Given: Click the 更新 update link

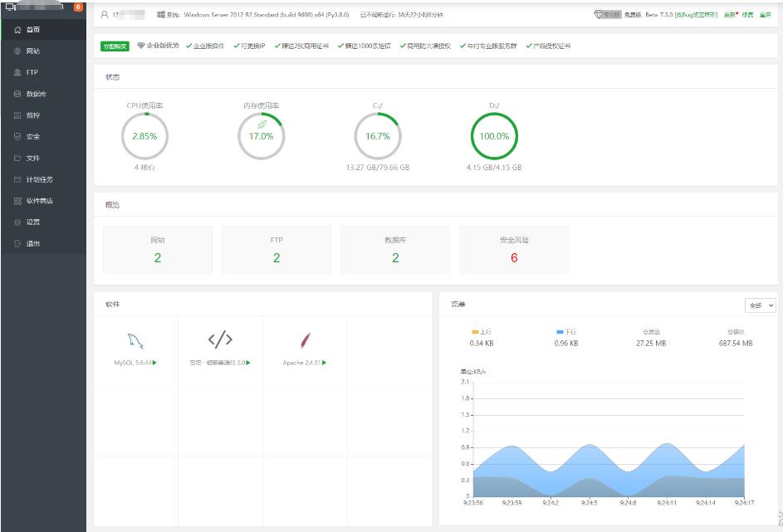Looking at the screenshot, I should tap(730, 15).
